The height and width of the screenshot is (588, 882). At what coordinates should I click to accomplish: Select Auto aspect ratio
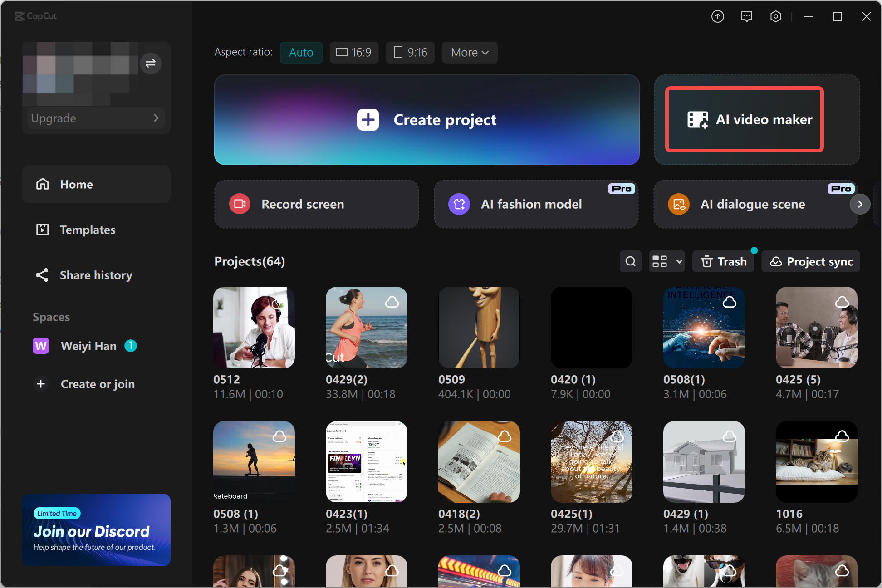click(301, 53)
